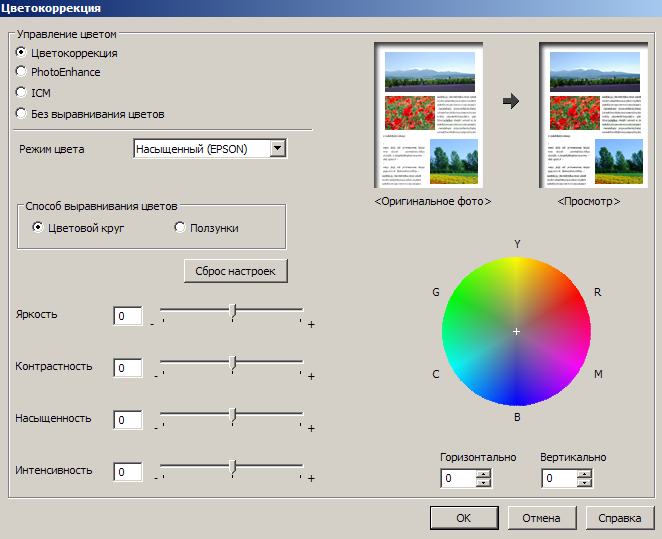
Task: Click the Яркость value field
Action: coord(128,316)
